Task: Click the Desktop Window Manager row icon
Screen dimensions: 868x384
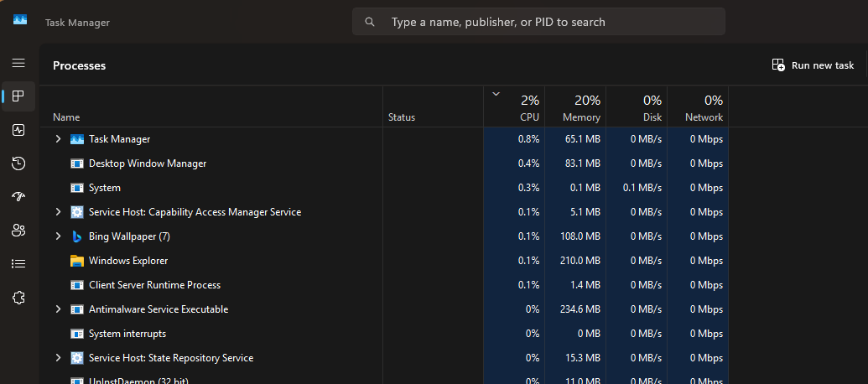Action: (77, 163)
